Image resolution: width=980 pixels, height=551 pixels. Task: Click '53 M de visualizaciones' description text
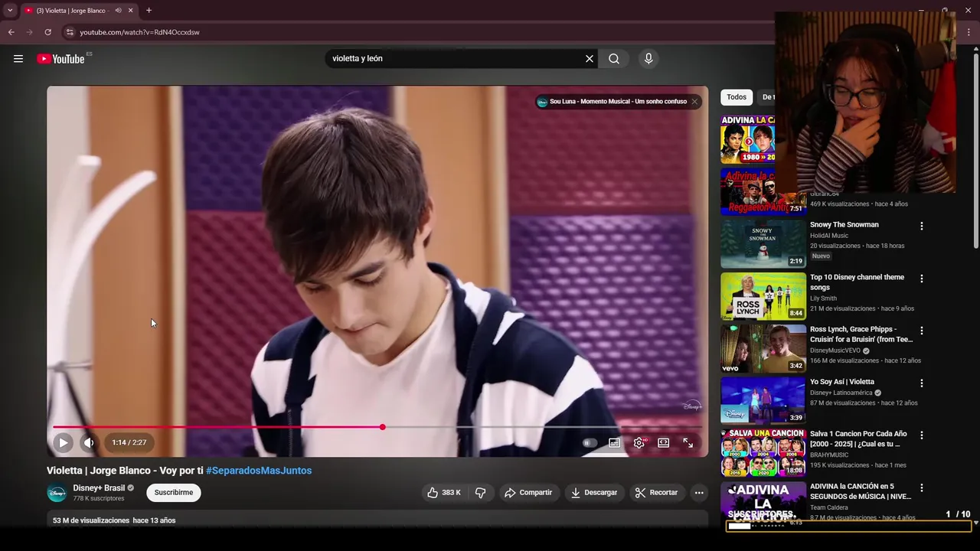[91, 520]
